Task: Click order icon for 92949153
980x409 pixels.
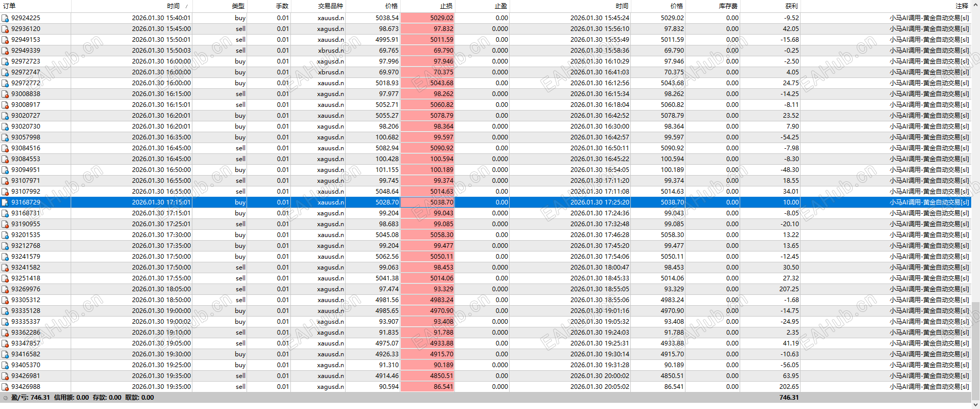Action: (x=5, y=40)
